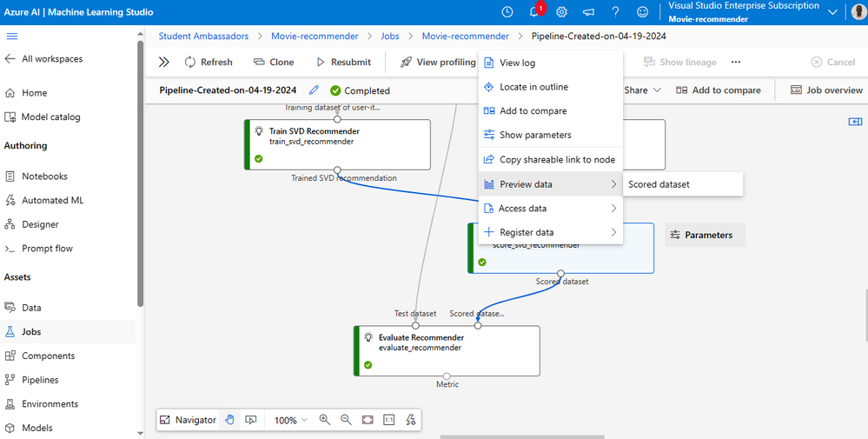Click the Show lineage button
868x439 pixels.
[x=679, y=62]
